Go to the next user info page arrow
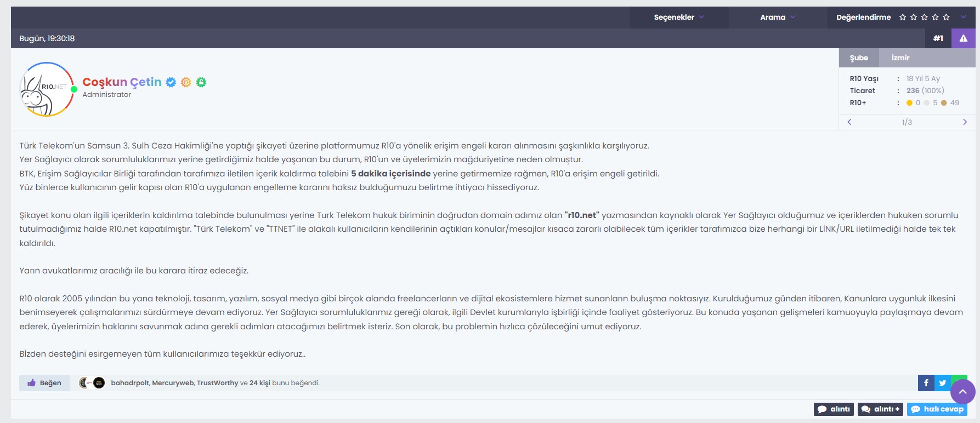Screen dimensions: 980x423 (x=965, y=122)
